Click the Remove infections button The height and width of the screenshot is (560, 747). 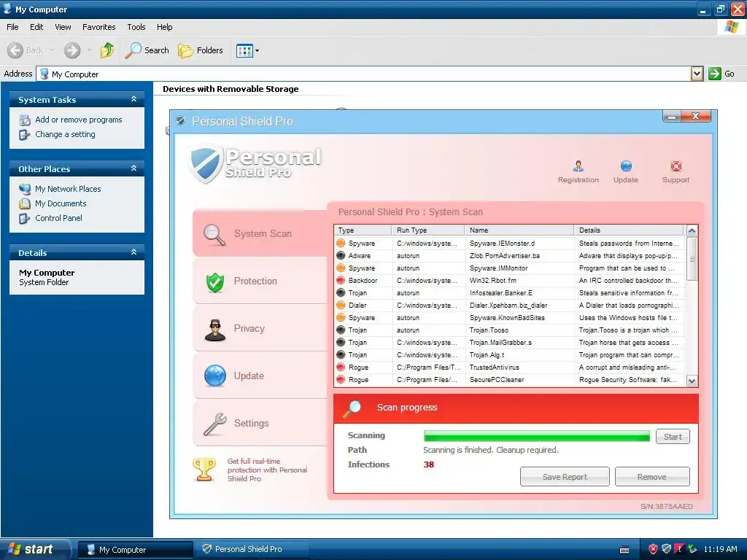pyautogui.click(x=651, y=477)
